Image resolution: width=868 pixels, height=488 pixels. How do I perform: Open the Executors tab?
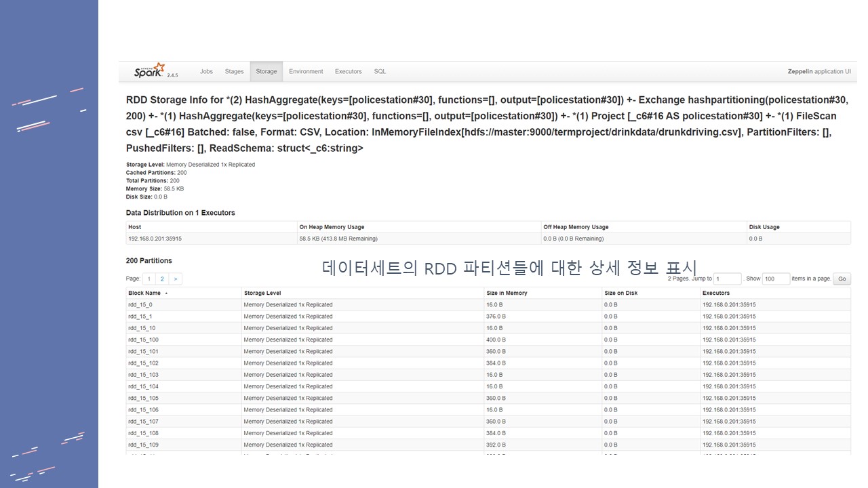(x=349, y=71)
